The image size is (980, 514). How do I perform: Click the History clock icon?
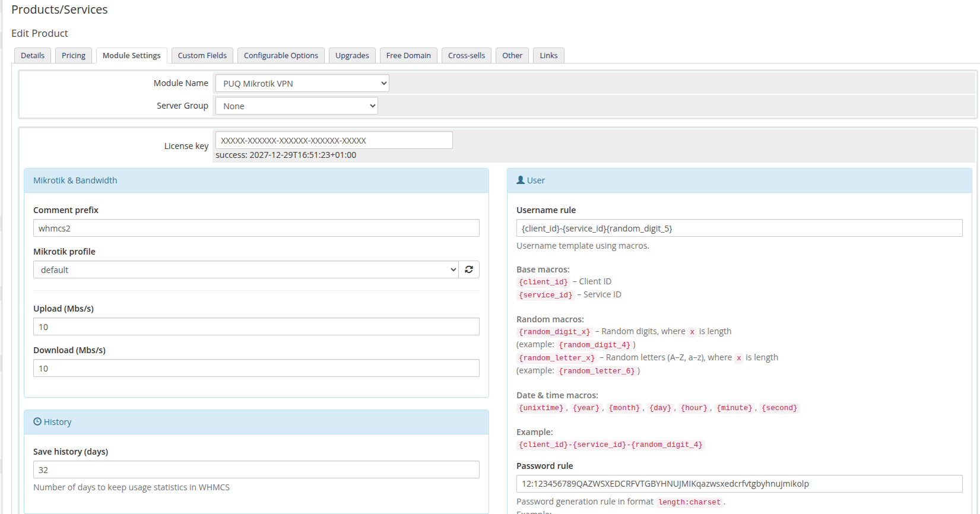point(37,421)
